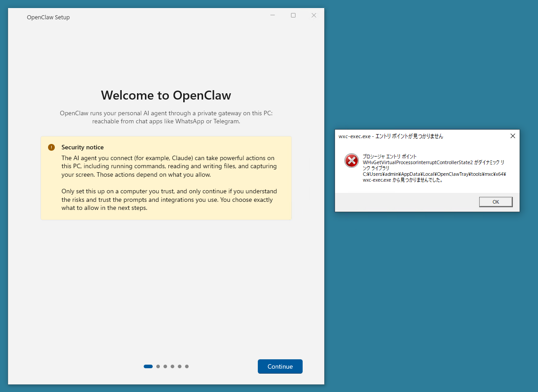Dismiss the wxc-exec.exe error with OK
This screenshot has width=538, height=392.
point(496,202)
